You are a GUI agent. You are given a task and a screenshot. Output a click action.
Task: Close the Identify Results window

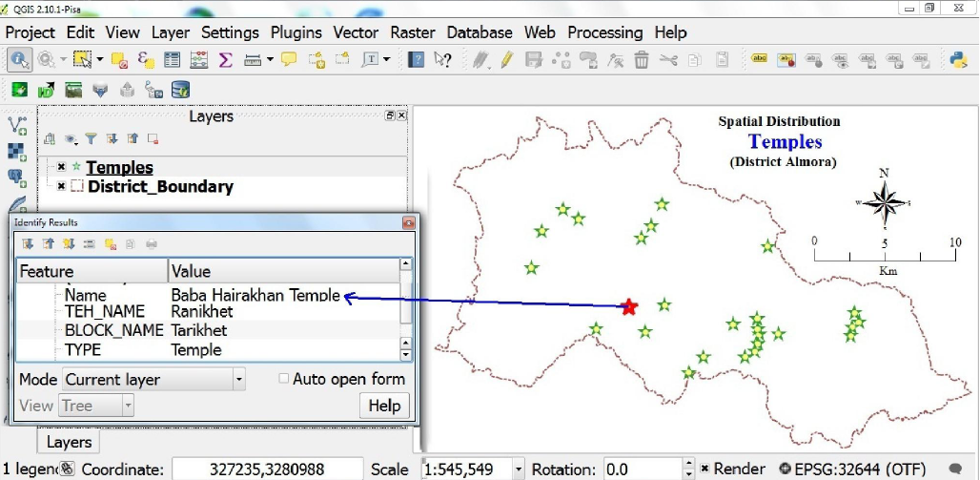[x=408, y=222]
